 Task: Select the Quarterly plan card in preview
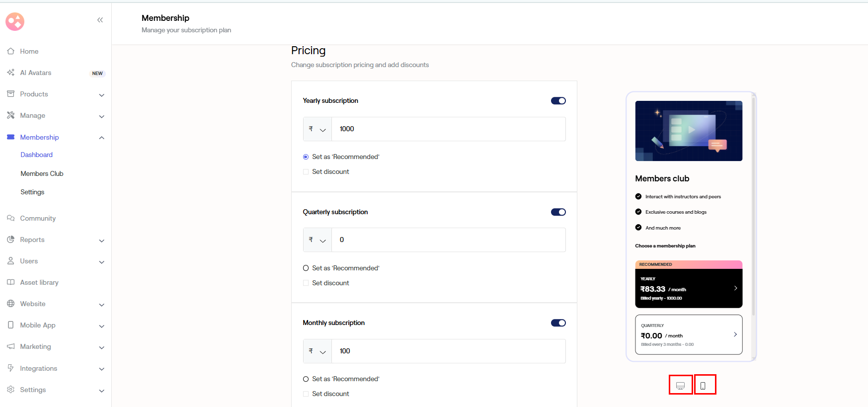point(688,334)
